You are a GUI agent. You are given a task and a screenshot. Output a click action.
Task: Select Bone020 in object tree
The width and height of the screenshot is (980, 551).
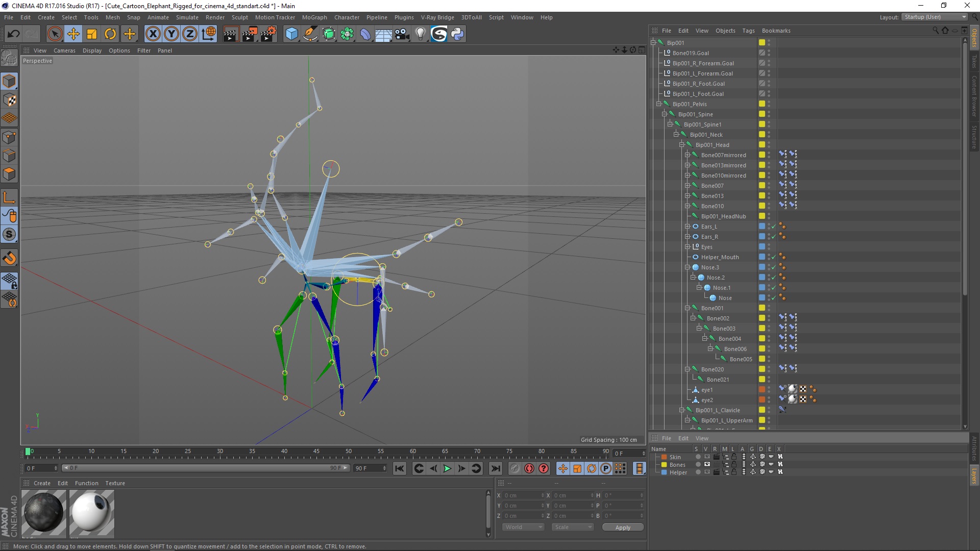712,369
